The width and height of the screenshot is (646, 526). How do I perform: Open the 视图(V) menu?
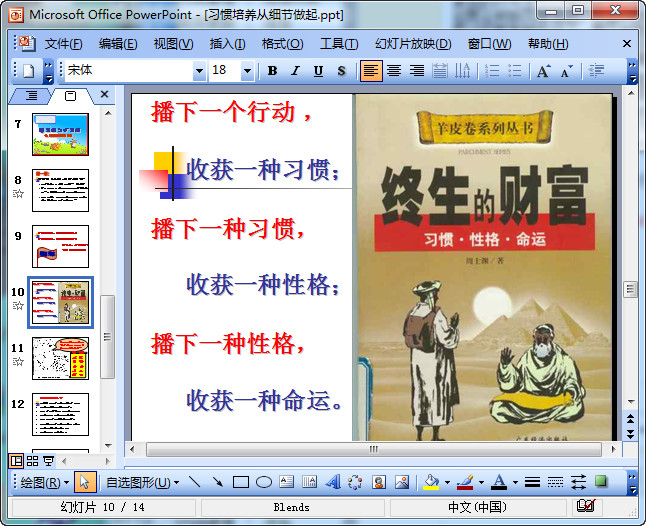click(x=173, y=44)
